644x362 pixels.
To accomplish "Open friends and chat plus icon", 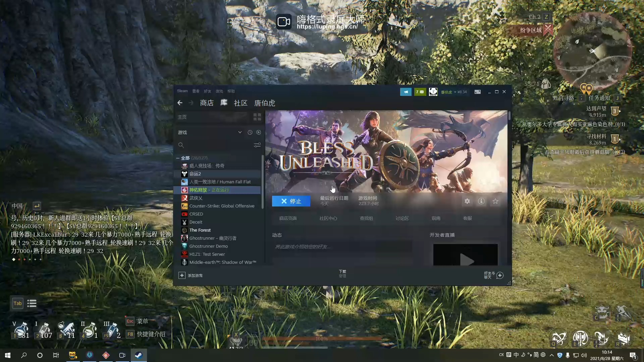I will [x=500, y=275].
